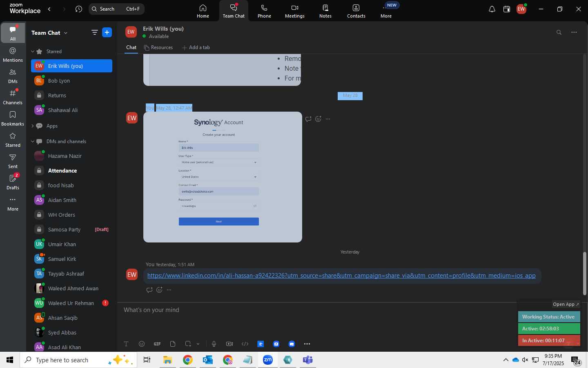Click Open App in tracker widget
The width and height of the screenshot is (588, 368).
(x=566, y=304)
